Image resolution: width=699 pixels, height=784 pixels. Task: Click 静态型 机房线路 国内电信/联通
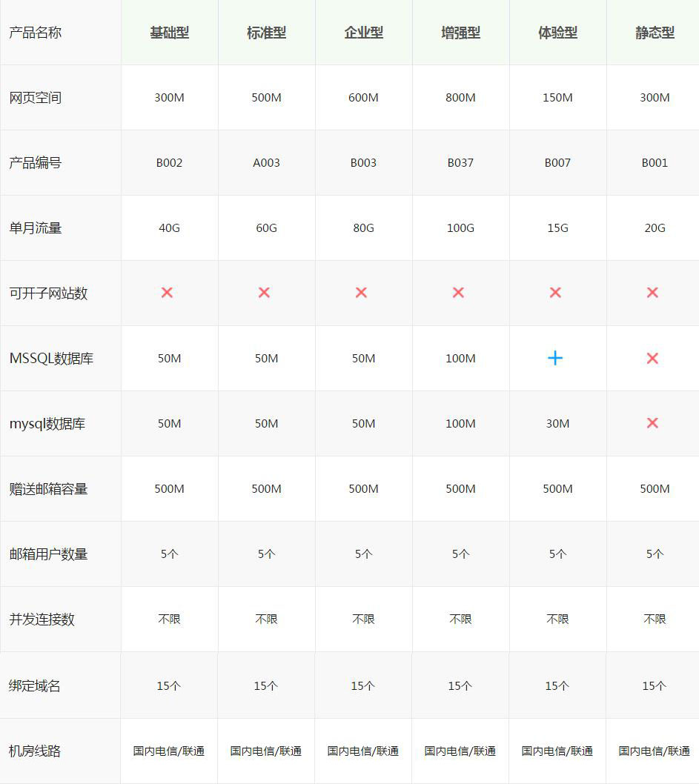(654, 751)
